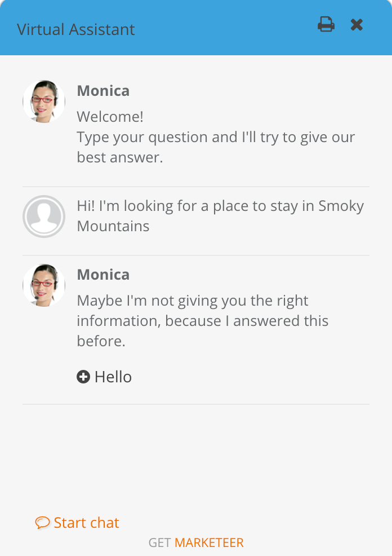Close the Virtual Assistant window
This screenshot has height=556, width=392.
[x=357, y=25]
